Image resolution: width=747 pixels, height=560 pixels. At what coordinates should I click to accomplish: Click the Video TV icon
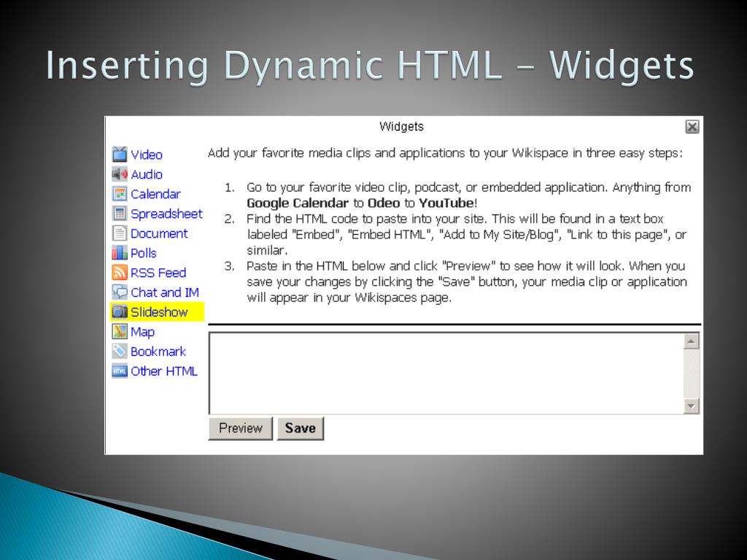point(120,155)
